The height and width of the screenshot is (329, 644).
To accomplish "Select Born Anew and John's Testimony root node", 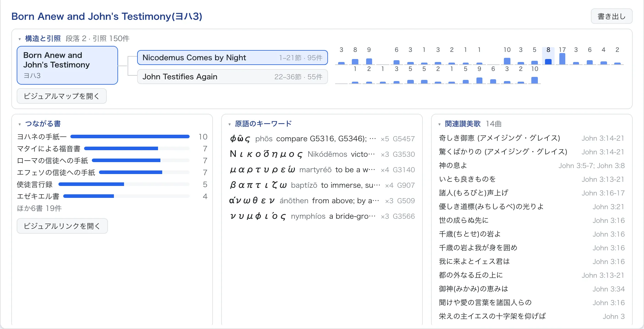I will pyautogui.click(x=67, y=65).
